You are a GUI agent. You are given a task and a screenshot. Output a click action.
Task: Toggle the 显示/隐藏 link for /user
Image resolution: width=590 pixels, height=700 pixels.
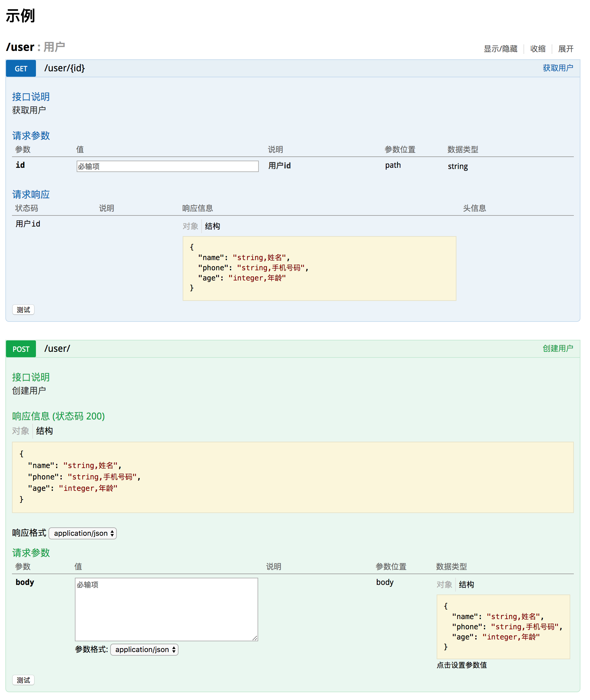[x=500, y=49]
